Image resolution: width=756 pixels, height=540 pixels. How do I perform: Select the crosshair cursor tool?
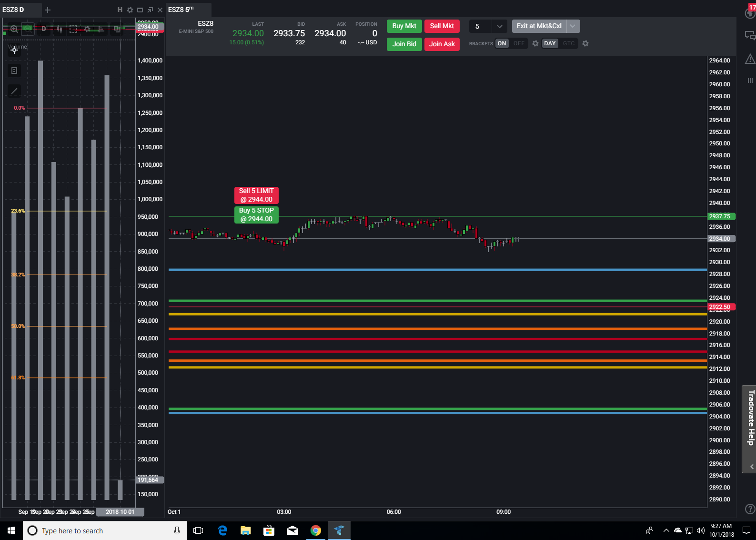[x=14, y=50]
